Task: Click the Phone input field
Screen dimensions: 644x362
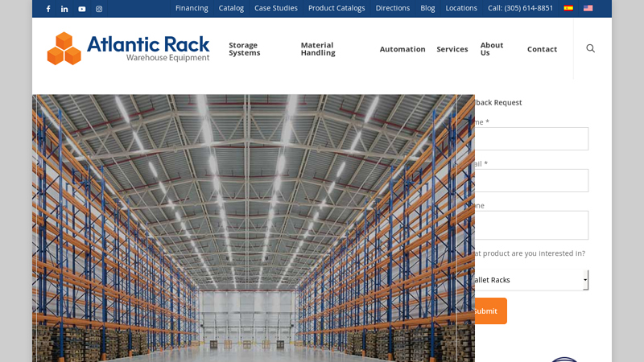Action: click(531, 225)
